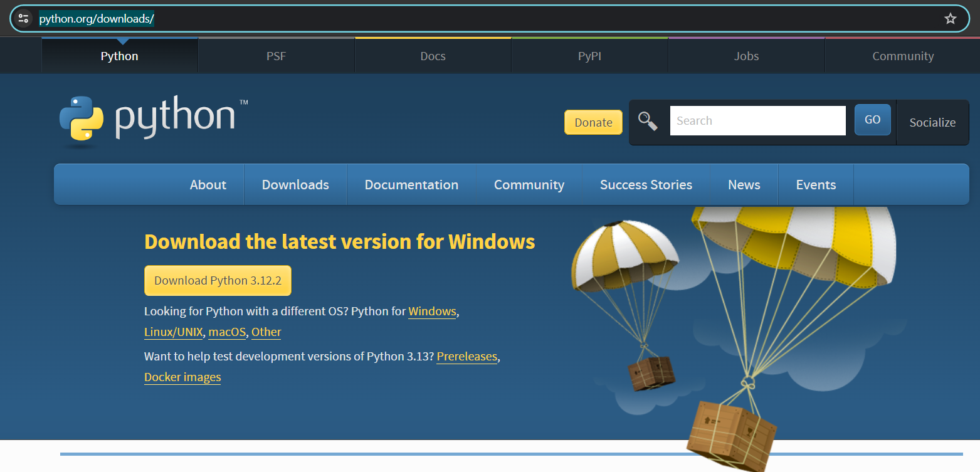Viewport: 980px width, 472px height.
Task: Switch to the Docs top tab
Action: (433, 56)
